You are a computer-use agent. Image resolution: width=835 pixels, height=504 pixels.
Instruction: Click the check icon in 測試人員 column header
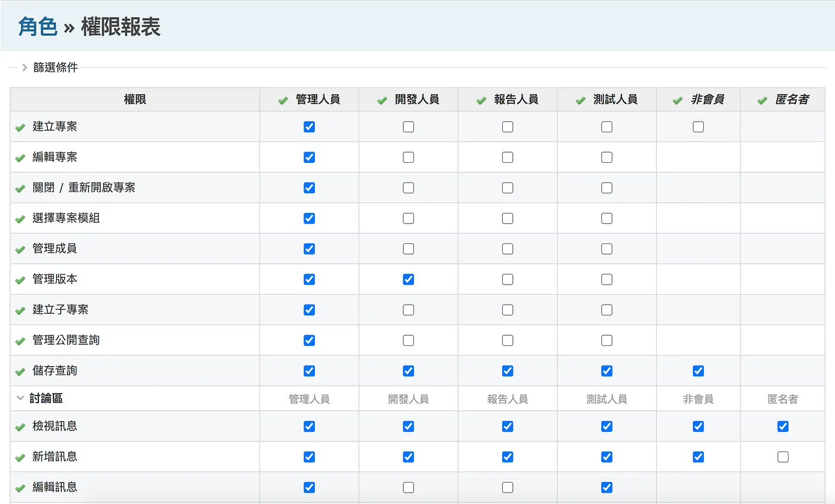(580, 100)
